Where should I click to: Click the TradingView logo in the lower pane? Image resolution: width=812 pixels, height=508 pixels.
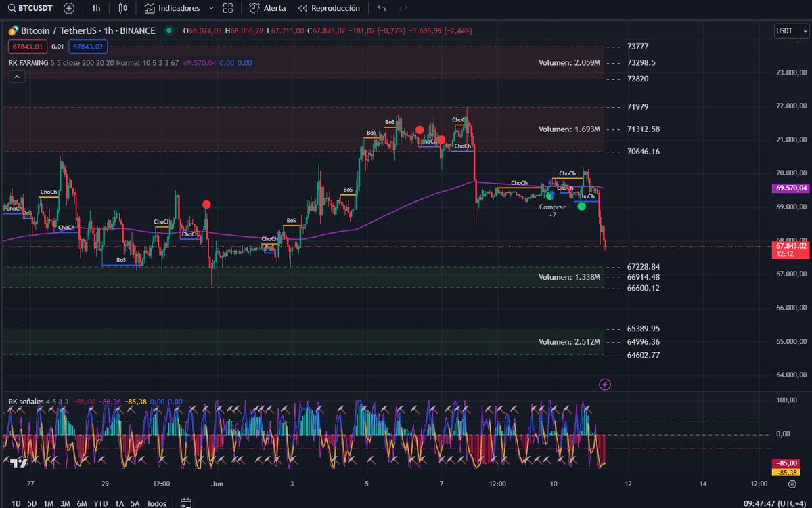(18, 463)
